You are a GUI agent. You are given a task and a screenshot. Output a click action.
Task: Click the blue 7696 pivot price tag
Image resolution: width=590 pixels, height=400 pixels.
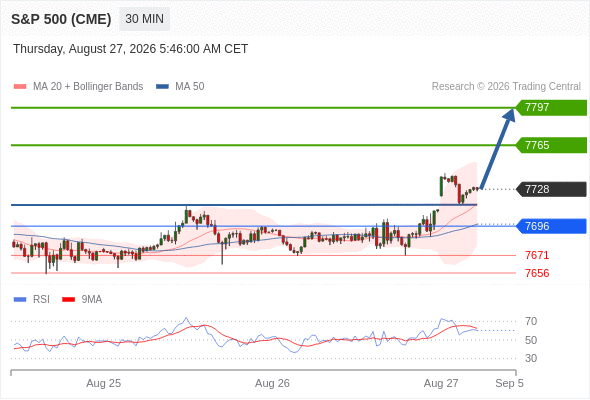click(x=551, y=226)
